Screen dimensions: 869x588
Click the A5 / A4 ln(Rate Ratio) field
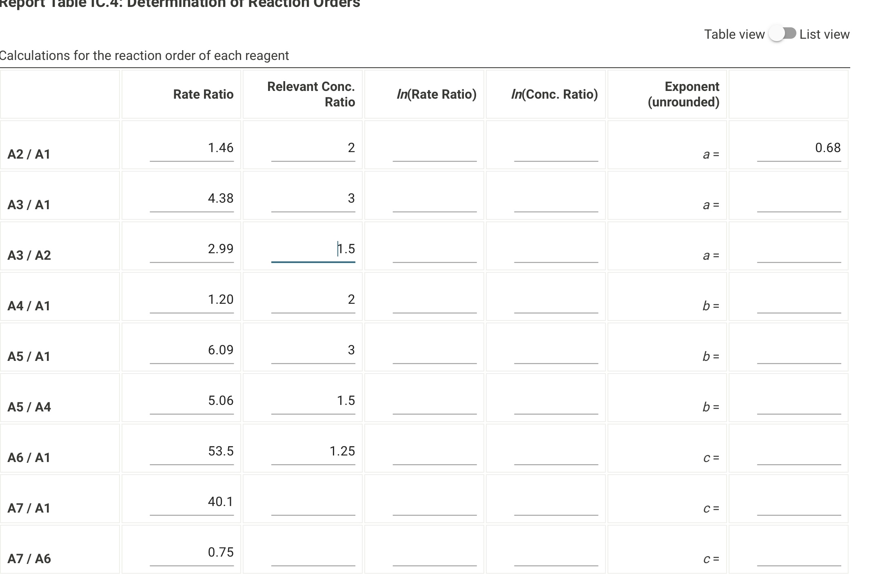[435, 401]
